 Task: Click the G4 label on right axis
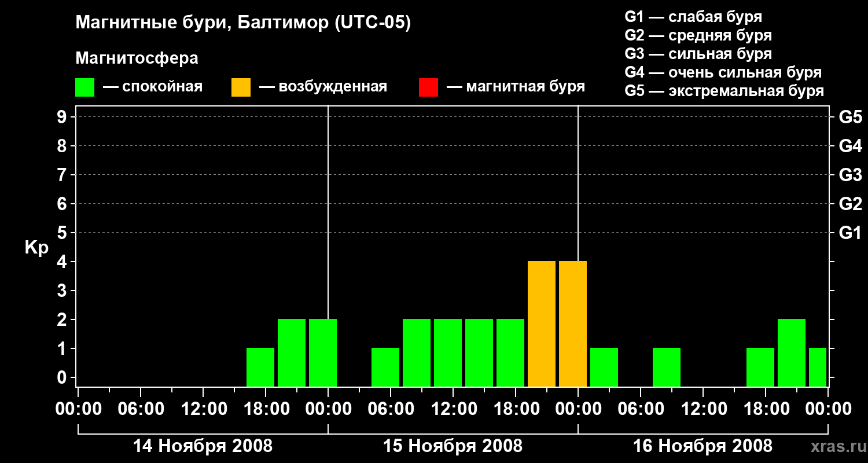click(x=850, y=146)
